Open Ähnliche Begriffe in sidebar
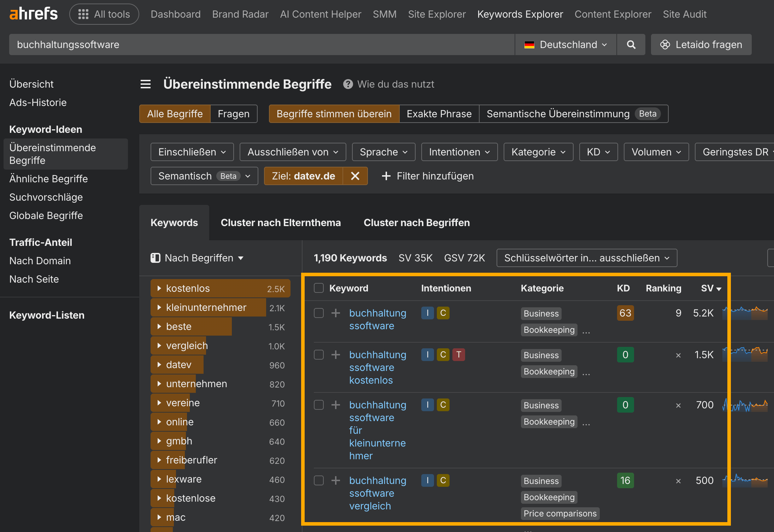This screenshot has height=532, width=774. [x=49, y=179]
